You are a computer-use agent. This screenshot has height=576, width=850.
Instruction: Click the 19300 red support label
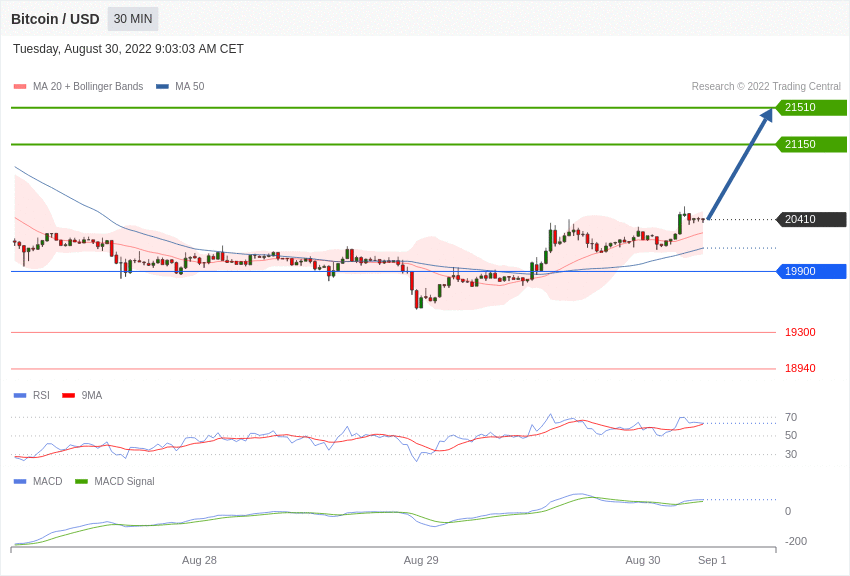coord(800,332)
